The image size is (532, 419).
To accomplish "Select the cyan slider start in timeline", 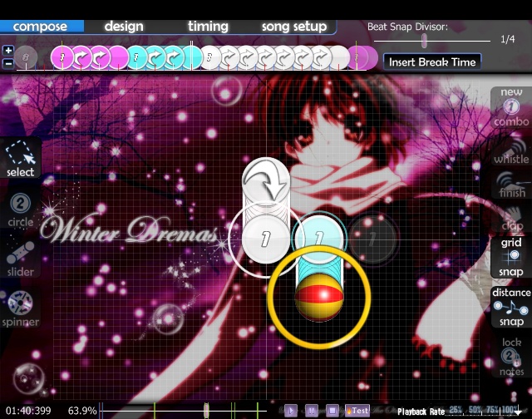I will pyautogui.click(x=136, y=57).
